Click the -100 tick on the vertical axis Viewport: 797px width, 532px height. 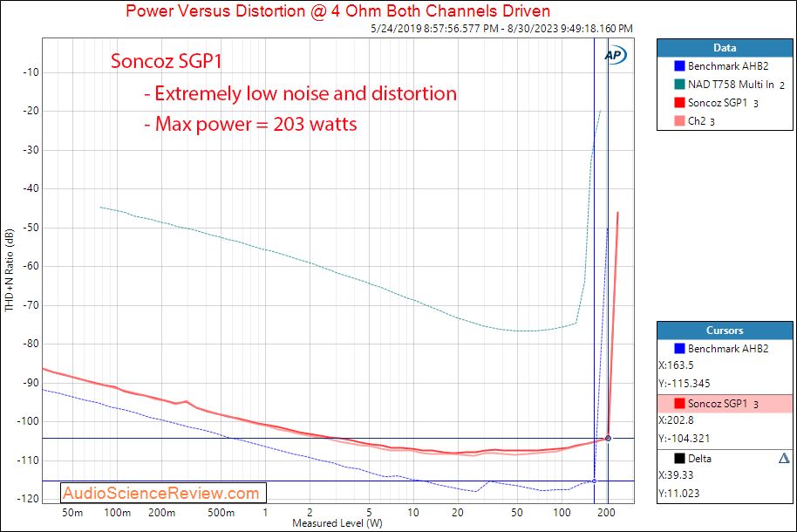click(x=28, y=421)
